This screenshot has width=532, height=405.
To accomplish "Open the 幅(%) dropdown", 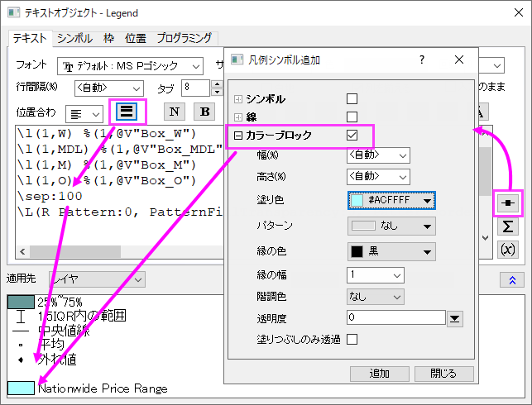I will click(378, 155).
